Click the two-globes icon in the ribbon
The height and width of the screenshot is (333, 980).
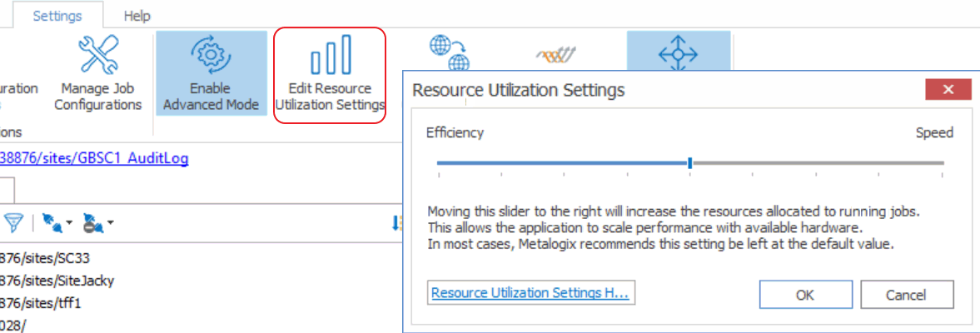[x=450, y=53]
